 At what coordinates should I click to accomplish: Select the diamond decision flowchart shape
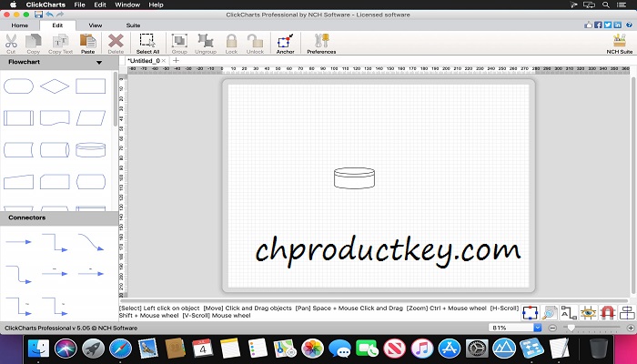tap(55, 86)
